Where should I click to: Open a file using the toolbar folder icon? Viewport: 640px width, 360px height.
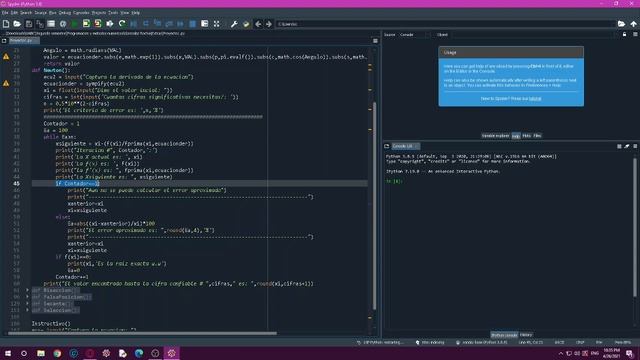[x=17, y=24]
